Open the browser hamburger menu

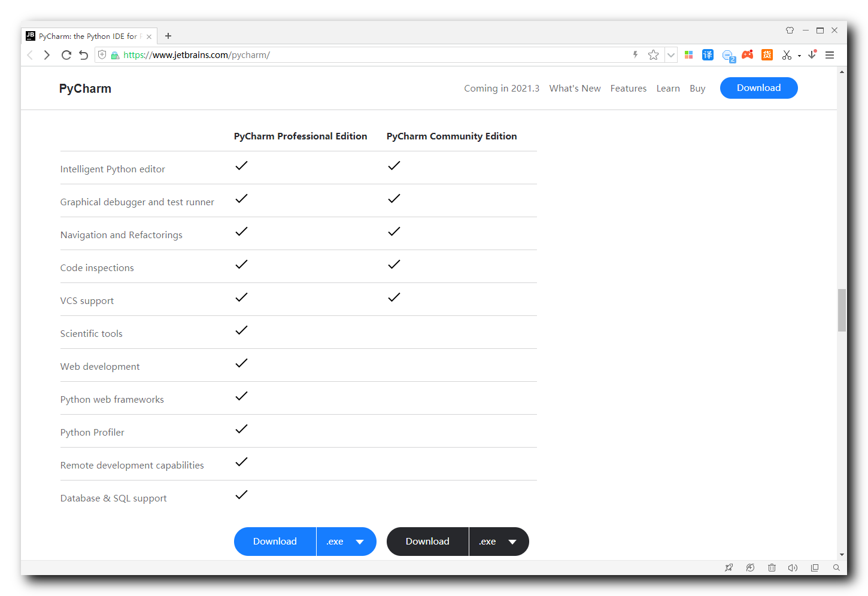click(x=830, y=55)
